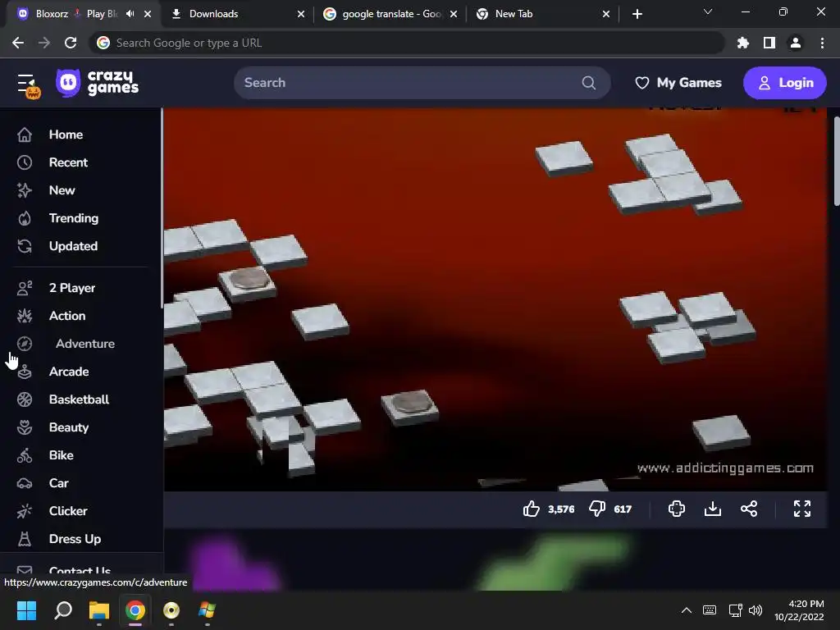This screenshot has width=840, height=630.
Task: Click the page vertical scrollbar
Action: coord(836,161)
